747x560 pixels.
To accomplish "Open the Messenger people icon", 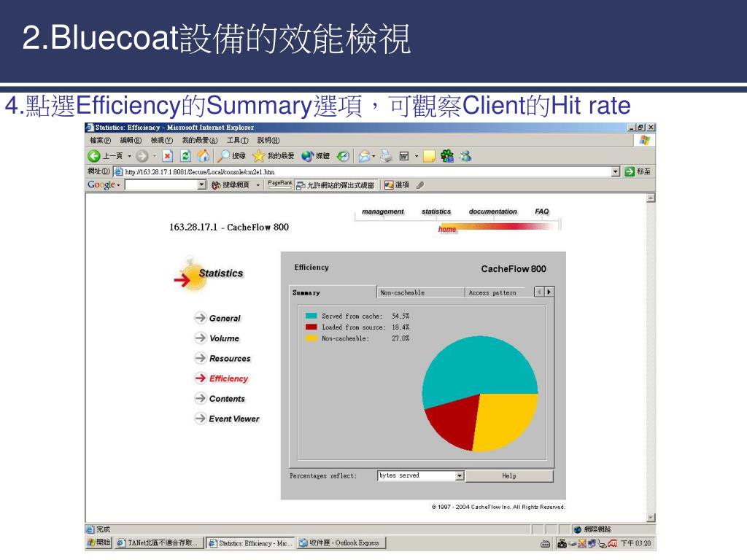I will [465, 156].
